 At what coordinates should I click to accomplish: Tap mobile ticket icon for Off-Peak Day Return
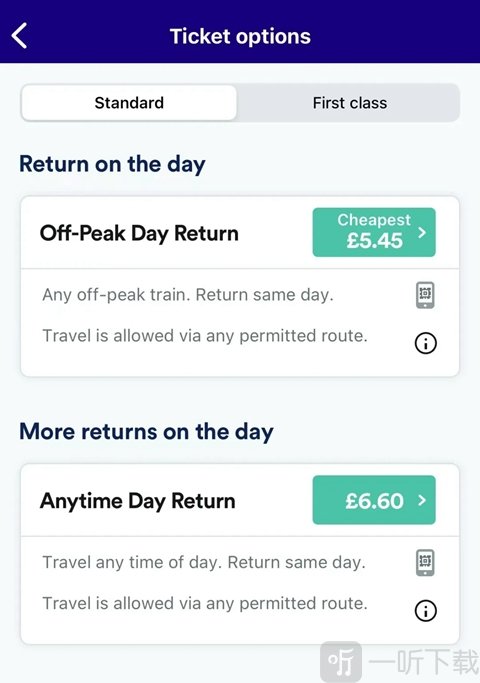425,295
